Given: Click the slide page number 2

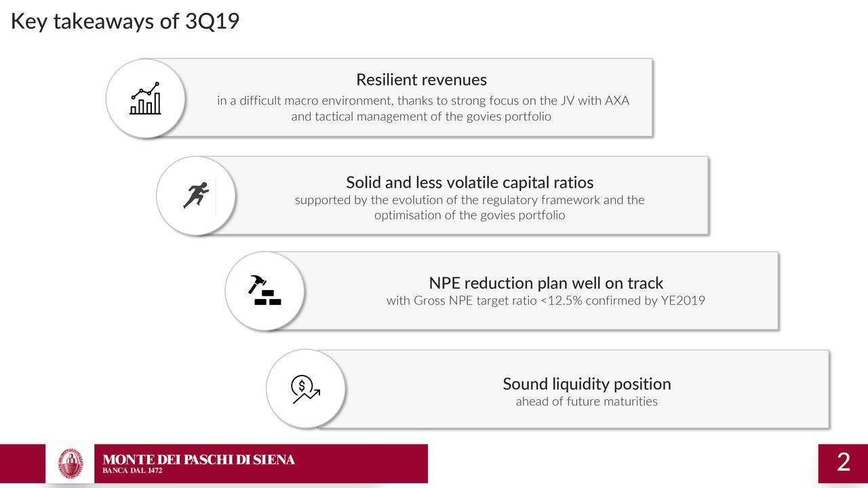Looking at the screenshot, I should pyautogui.click(x=843, y=462).
